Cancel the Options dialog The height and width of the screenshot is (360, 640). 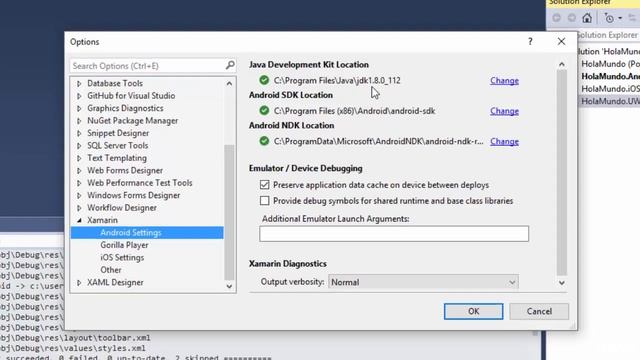(539, 311)
